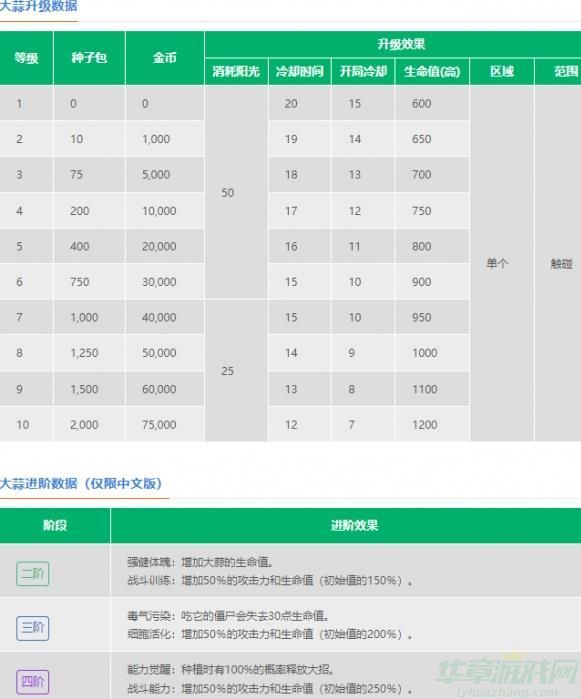581x699 pixels.
Task: Click the seed packet value 750
Action: coord(80,282)
